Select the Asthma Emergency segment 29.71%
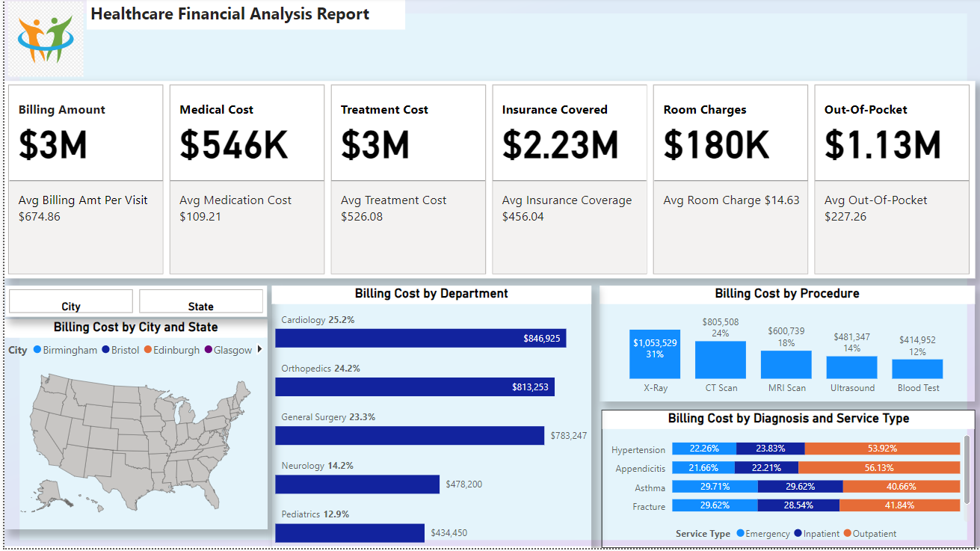The height and width of the screenshot is (551, 980). tap(714, 487)
